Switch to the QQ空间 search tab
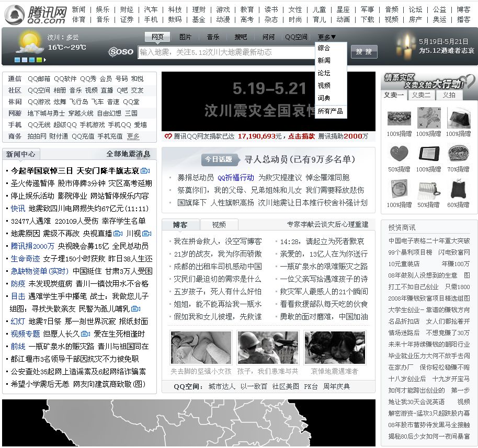 click(296, 37)
